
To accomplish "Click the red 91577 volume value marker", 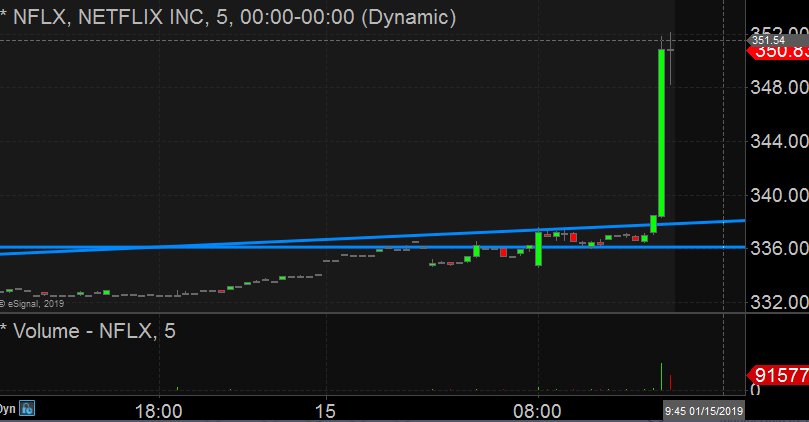I will (x=778, y=375).
